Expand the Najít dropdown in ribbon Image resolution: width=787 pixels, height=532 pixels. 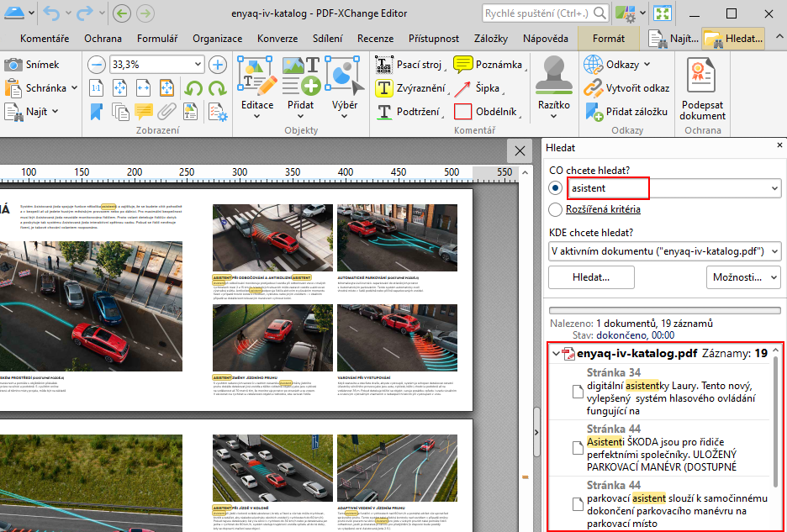pos(55,112)
